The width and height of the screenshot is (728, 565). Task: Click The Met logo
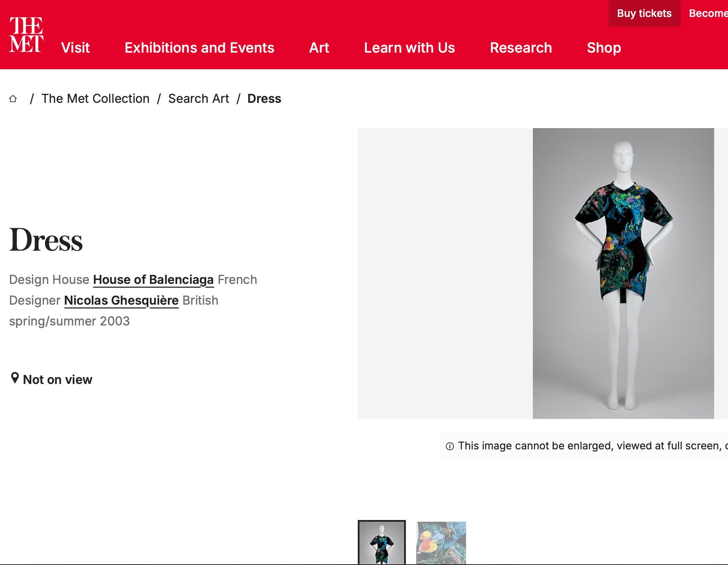pyautogui.click(x=26, y=35)
